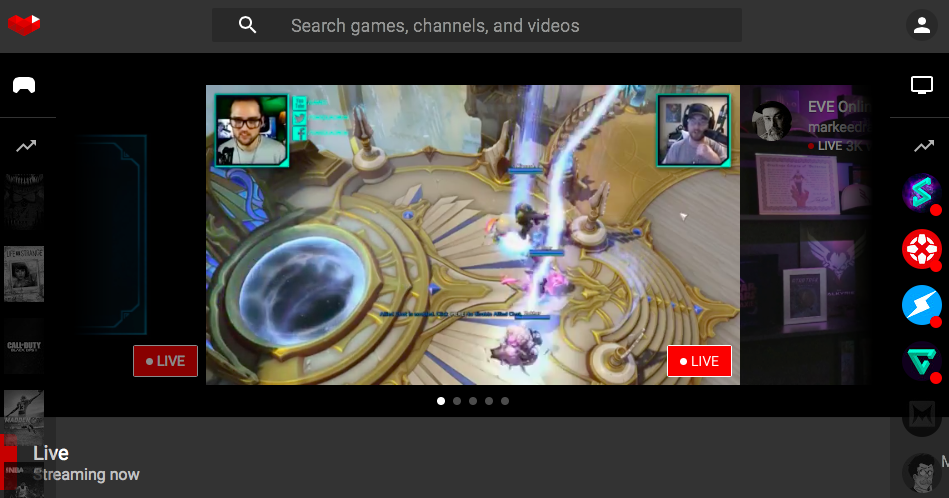Open the games controller sidebar
The image size is (949, 498).
pyautogui.click(x=24, y=85)
